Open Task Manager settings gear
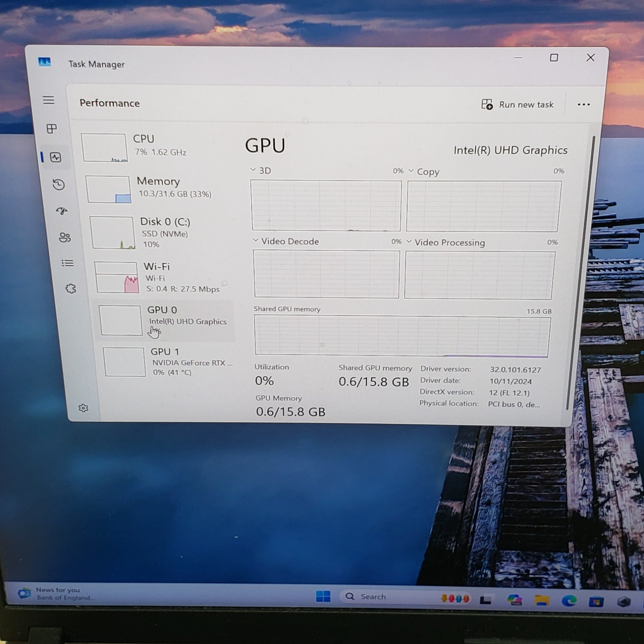This screenshot has height=644, width=644. pos(83,408)
